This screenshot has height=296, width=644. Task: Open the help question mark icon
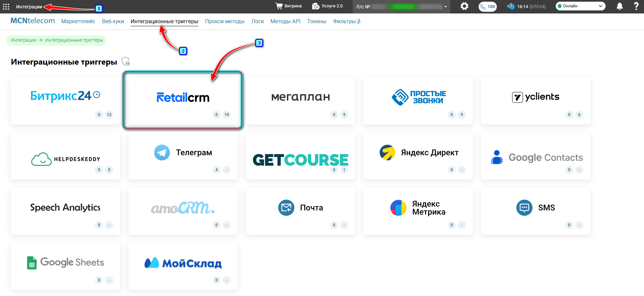click(636, 6)
